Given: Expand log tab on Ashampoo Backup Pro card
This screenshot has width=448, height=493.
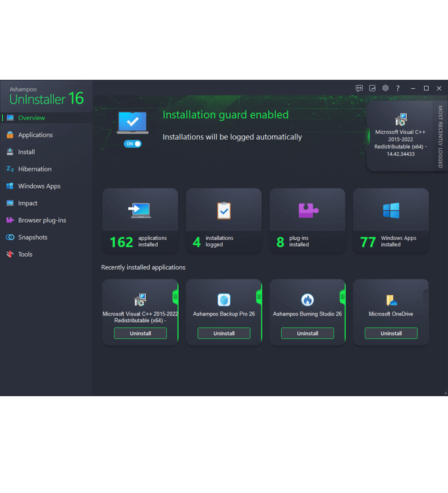Looking at the screenshot, I should 259,297.
